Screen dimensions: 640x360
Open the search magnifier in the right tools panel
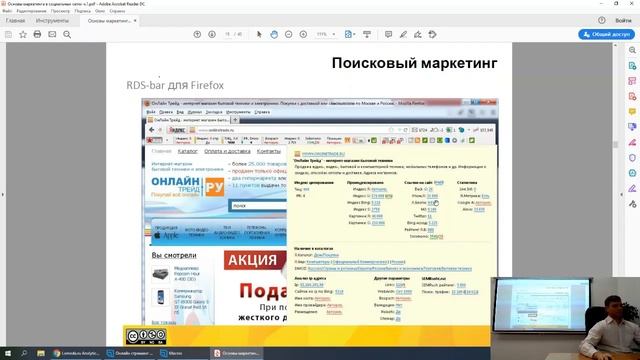pos(632,50)
